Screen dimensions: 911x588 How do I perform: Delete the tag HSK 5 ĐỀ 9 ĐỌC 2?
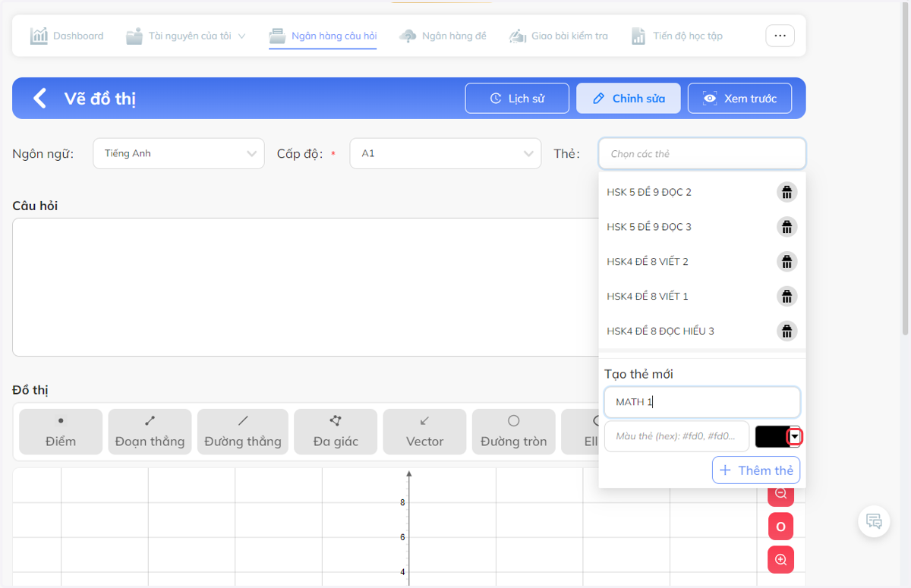click(786, 192)
